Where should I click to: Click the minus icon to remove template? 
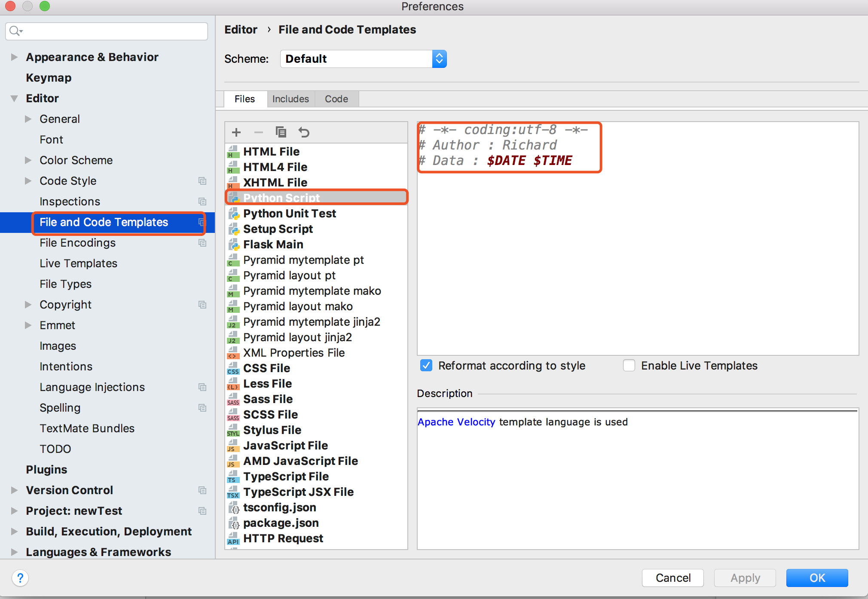click(x=258, y=132)
